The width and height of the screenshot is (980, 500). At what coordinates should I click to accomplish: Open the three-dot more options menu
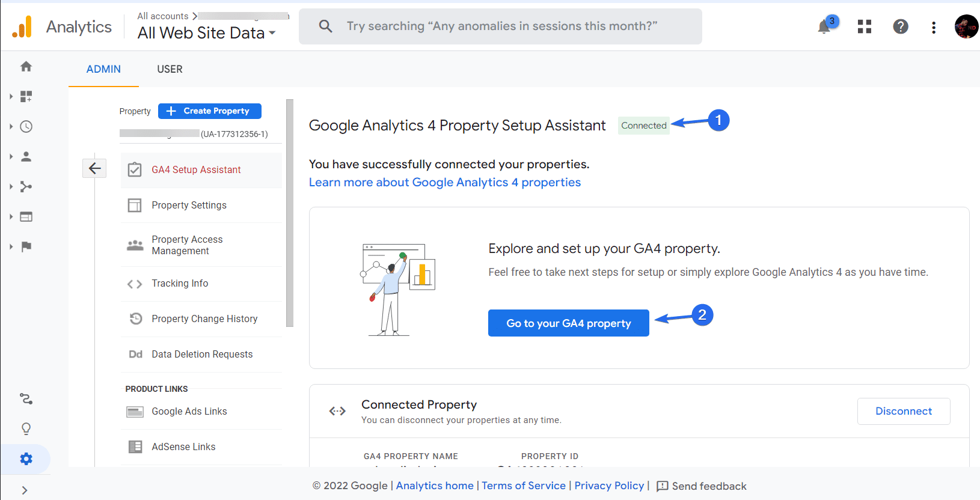(934, 27)
